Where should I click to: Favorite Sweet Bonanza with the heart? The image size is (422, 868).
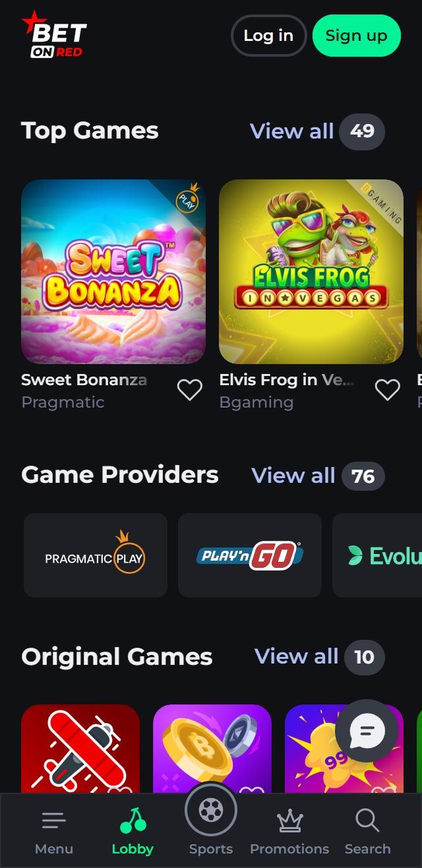tap(190, 390)
